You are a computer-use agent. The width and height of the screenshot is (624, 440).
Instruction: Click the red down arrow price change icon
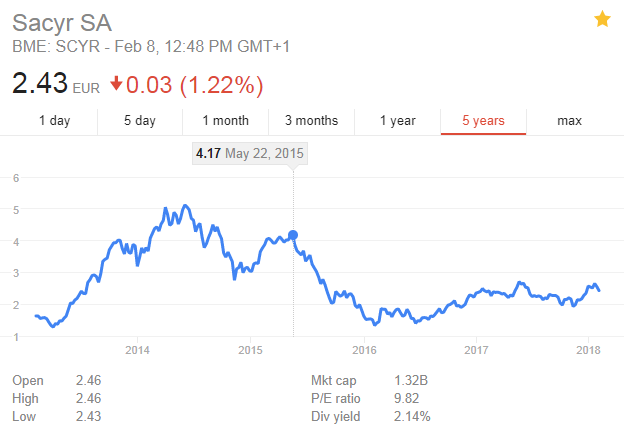(116, 84)
